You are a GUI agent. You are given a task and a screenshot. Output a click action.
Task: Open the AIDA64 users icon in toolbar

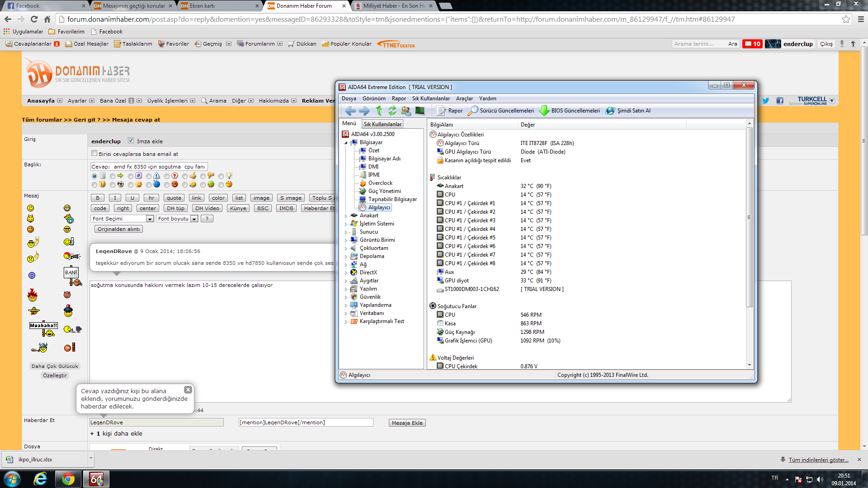coord(406,111)
